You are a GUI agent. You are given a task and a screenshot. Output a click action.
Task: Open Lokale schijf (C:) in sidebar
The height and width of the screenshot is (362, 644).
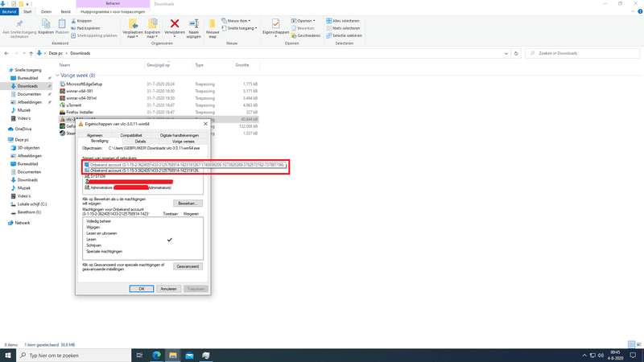pos(31,204)
